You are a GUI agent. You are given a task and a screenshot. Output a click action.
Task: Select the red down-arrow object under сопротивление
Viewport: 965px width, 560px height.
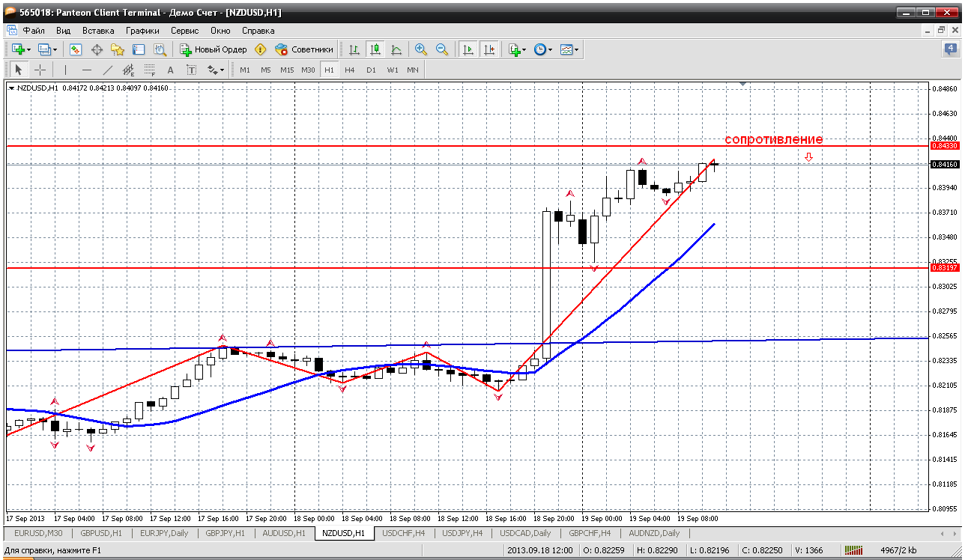pos(808,157)
